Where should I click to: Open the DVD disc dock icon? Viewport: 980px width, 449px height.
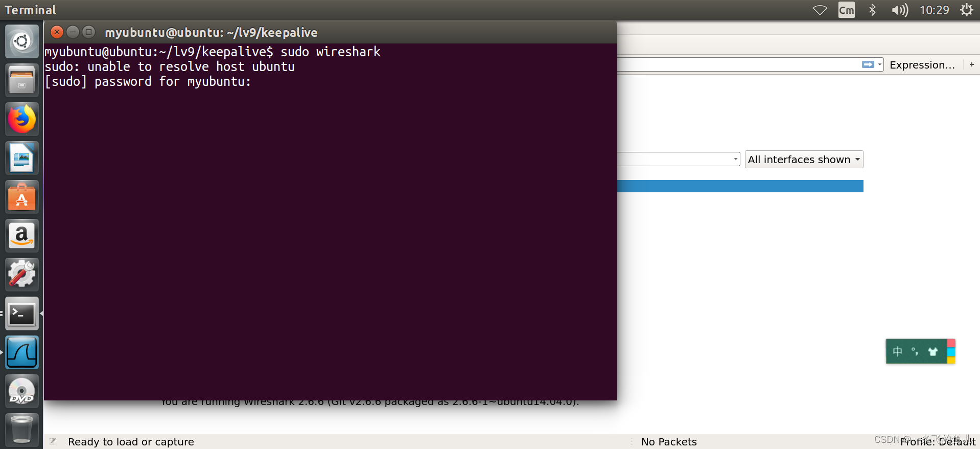[21, 391]
